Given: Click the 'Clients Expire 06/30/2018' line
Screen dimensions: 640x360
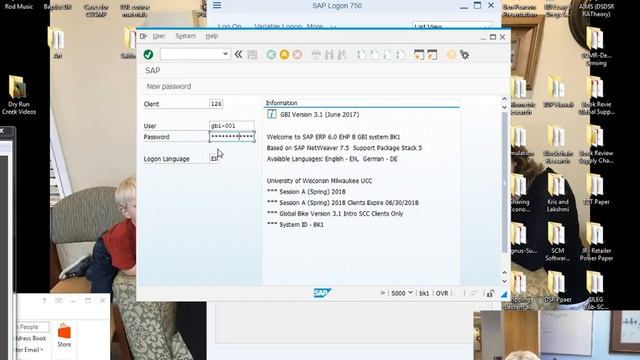Looking at the screenshot, I should pos(342,203).
